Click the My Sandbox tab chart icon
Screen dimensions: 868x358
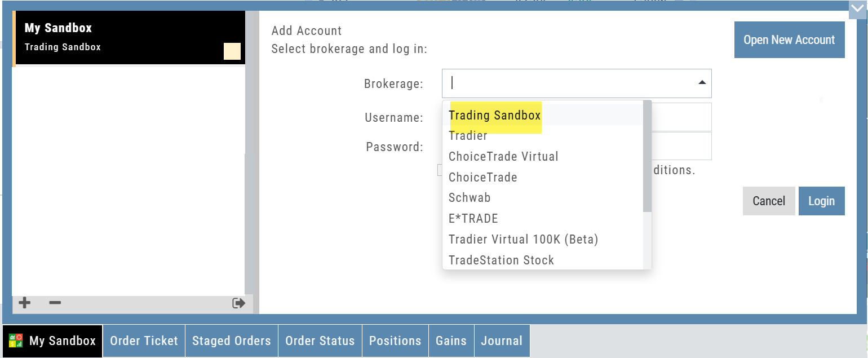16,341
